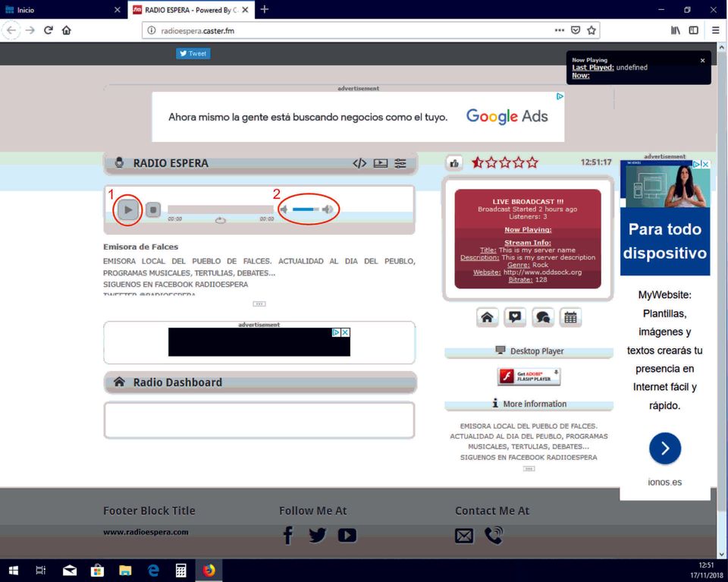The height and width of the screenshot is (582, 728).
Task: Open the Radio Dashboard header
Action: coord(259,382)
